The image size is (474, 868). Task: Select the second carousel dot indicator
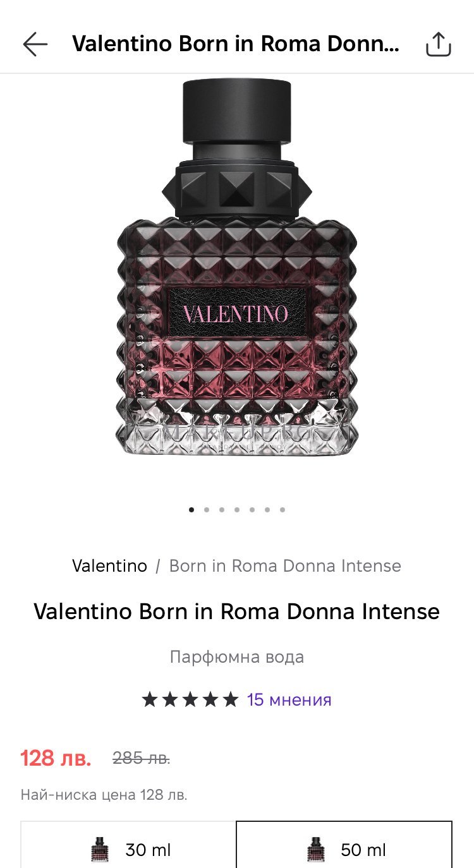pos(207,509)
